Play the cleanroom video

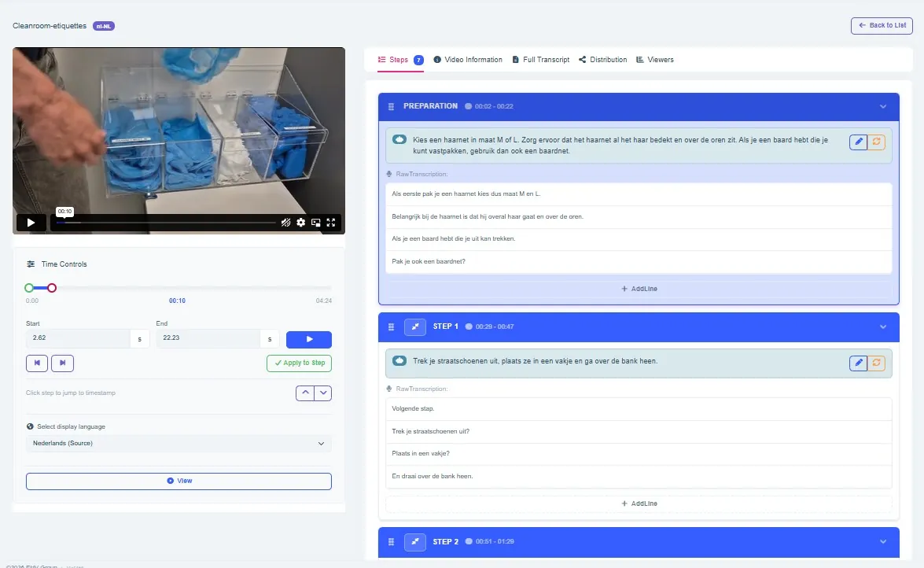tap(31, 223)
